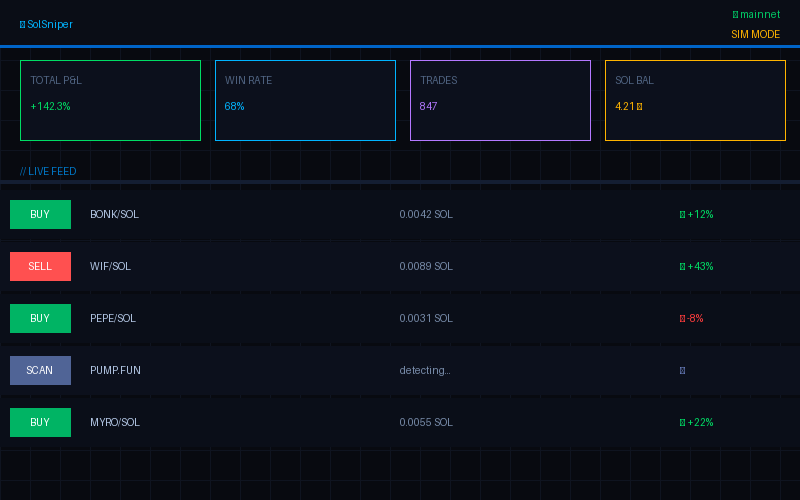Open the SOL BAL stat card
The width and height of the screenshot is (800, 500).
(x=695, y=101)
